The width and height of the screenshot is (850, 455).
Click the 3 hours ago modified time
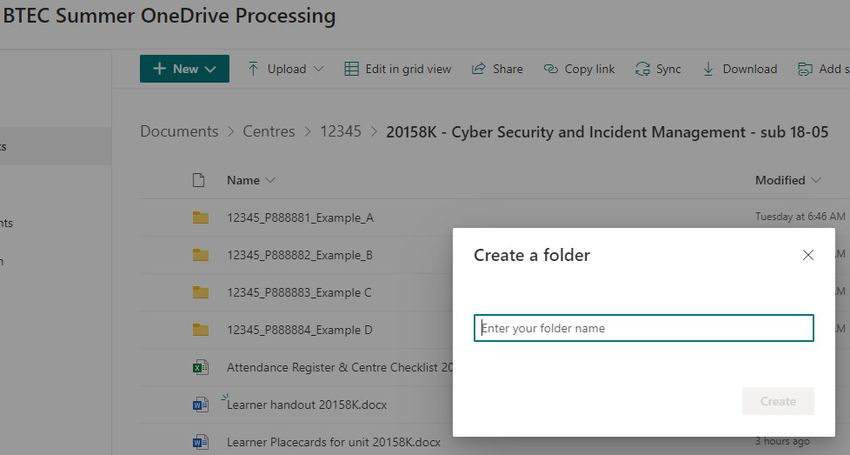click(x=782, y=441)
